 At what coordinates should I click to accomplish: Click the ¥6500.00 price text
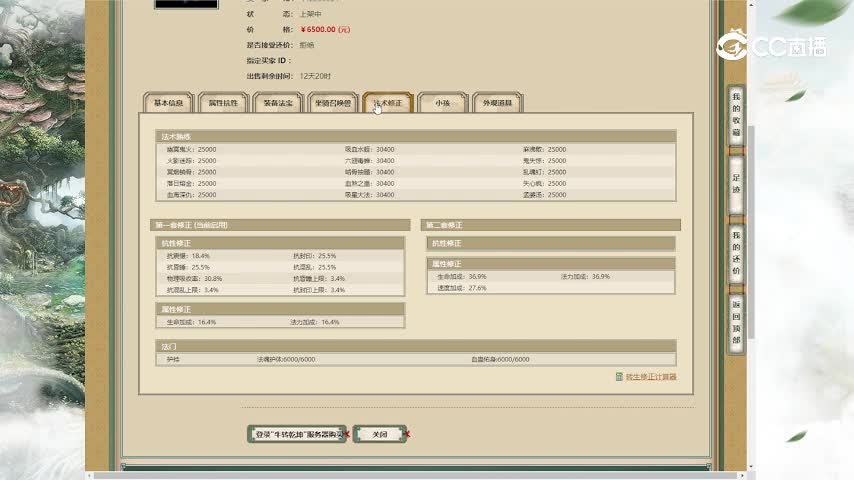(323, 30)
